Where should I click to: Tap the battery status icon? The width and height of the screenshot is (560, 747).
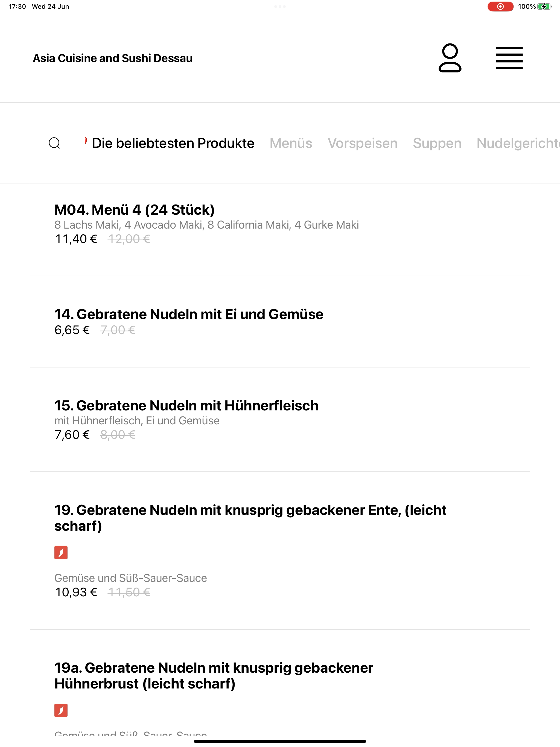point(544,6)
